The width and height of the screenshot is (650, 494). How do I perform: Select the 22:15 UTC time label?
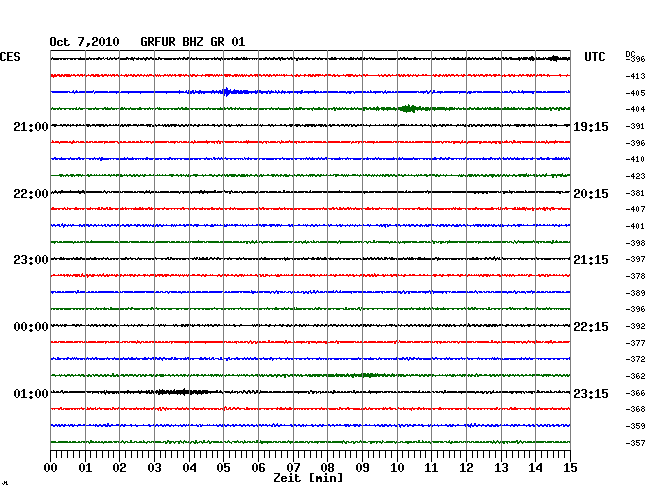click(591, 327)
